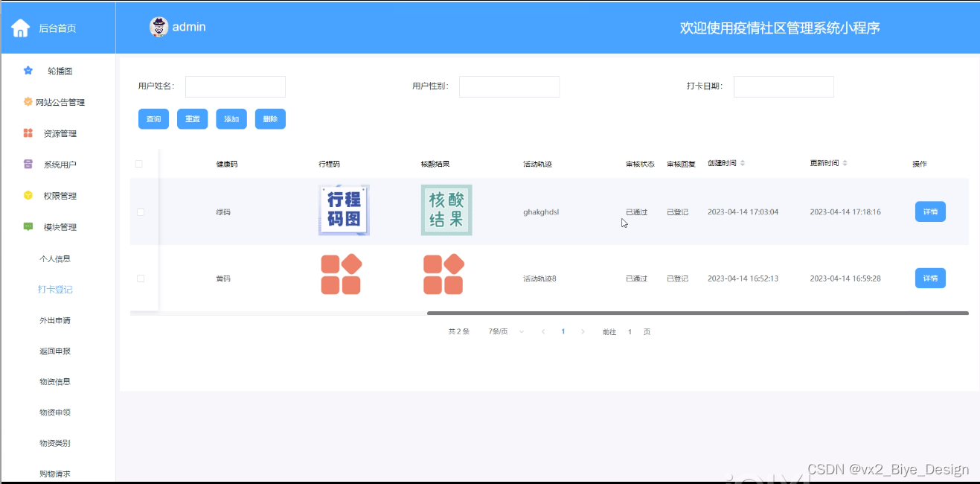Open the 物资申领 submenu item
The height and width of the screenshot is (484, 980).
click(55, 412)
